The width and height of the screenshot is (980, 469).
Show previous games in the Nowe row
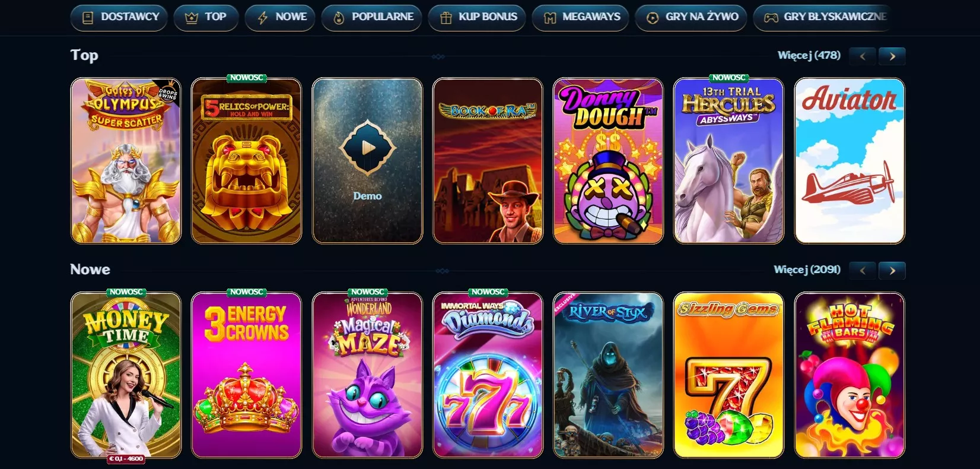pos(863,270)
